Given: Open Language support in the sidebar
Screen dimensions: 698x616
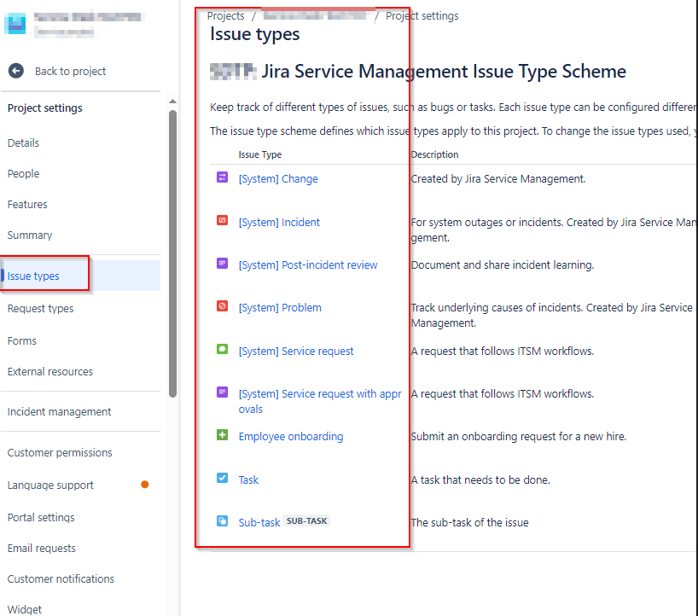Looking at the screenshot, I should (50, 485).
